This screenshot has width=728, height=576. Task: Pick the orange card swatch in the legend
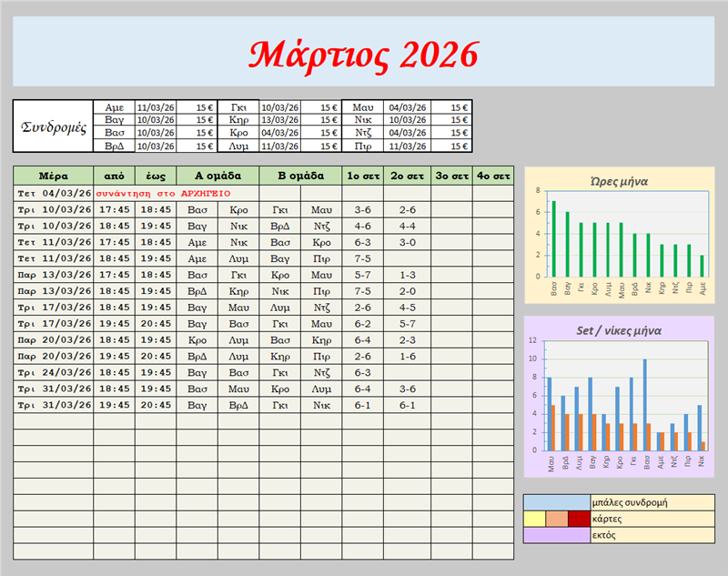tap(556, 519)
